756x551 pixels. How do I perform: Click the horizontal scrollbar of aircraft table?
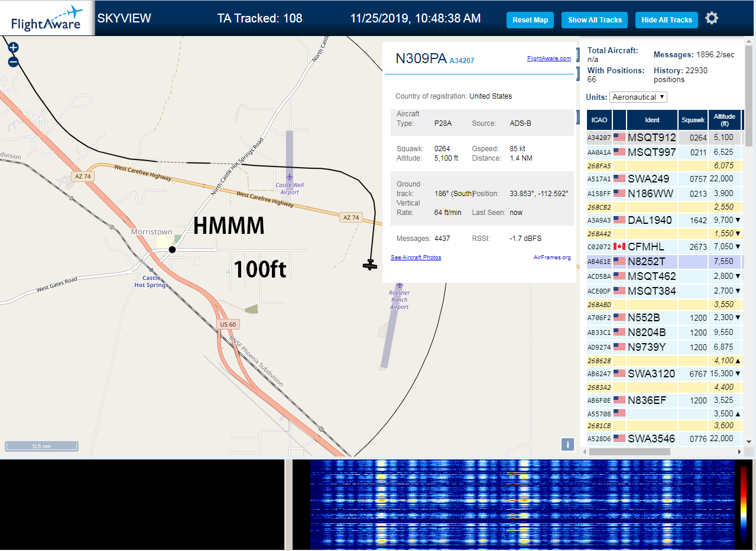[630, 451]
